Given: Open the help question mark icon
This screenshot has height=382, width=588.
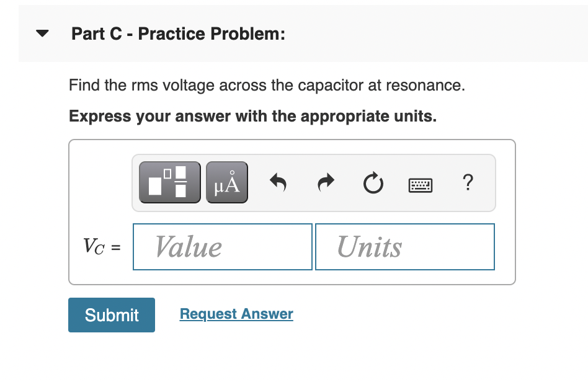Looking at the screenshot, I should coord(468,182).
